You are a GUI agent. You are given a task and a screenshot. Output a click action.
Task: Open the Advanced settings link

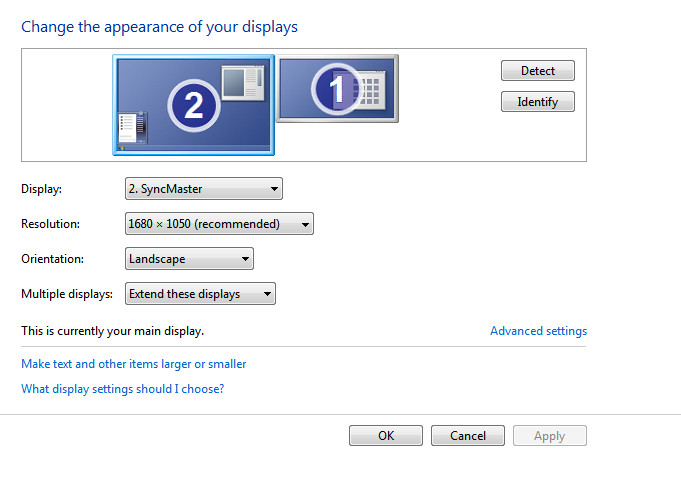pyautogui.click(x=538, y=331)
